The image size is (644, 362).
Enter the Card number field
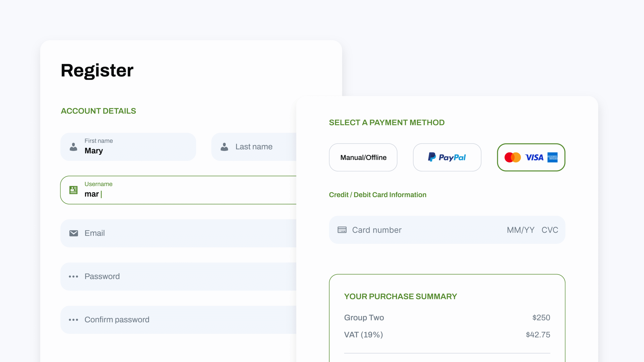click(403, 230)
